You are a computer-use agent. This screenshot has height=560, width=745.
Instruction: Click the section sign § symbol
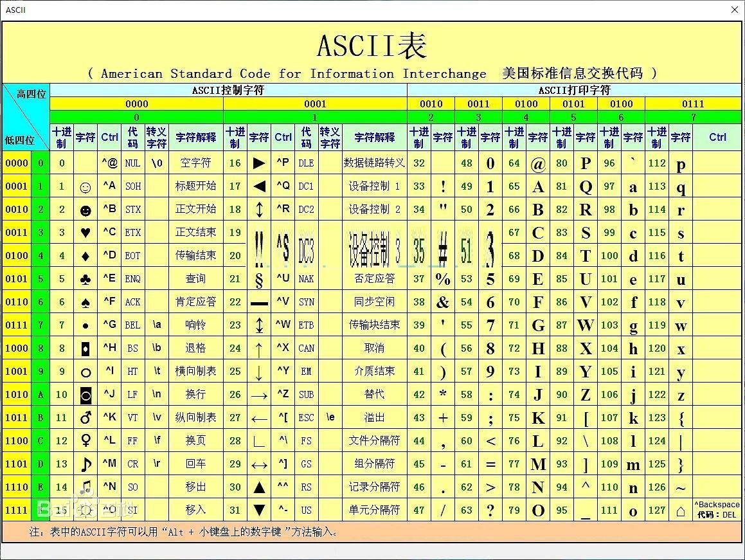[259, 280]
